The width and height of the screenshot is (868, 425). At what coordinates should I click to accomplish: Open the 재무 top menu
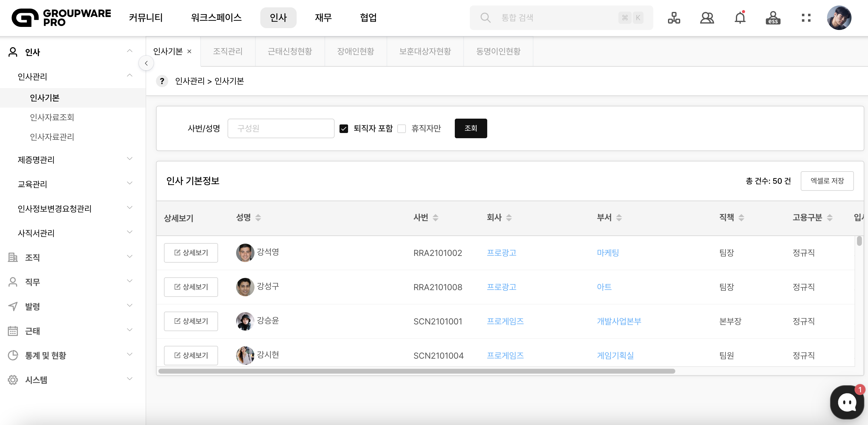(323, 17)
